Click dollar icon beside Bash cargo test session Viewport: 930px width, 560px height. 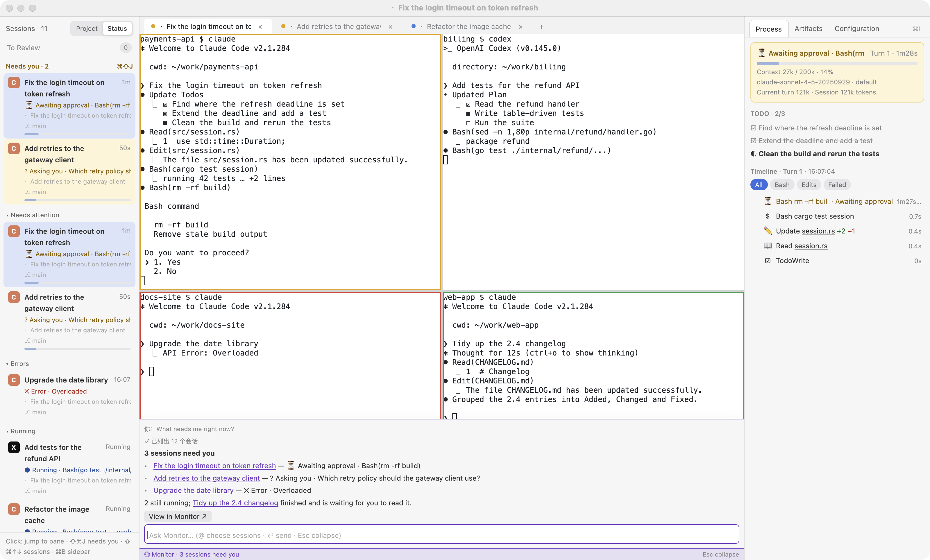tap(767, 216)
